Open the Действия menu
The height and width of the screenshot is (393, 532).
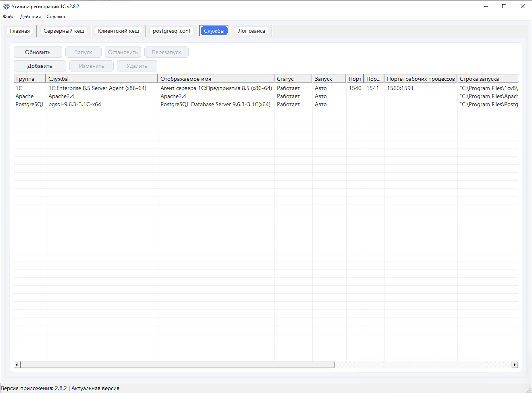click(x=30, y=17)
